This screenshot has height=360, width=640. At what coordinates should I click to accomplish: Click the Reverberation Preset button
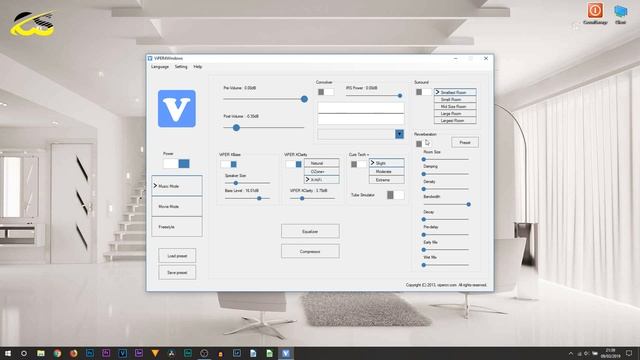tap(465, 142)
